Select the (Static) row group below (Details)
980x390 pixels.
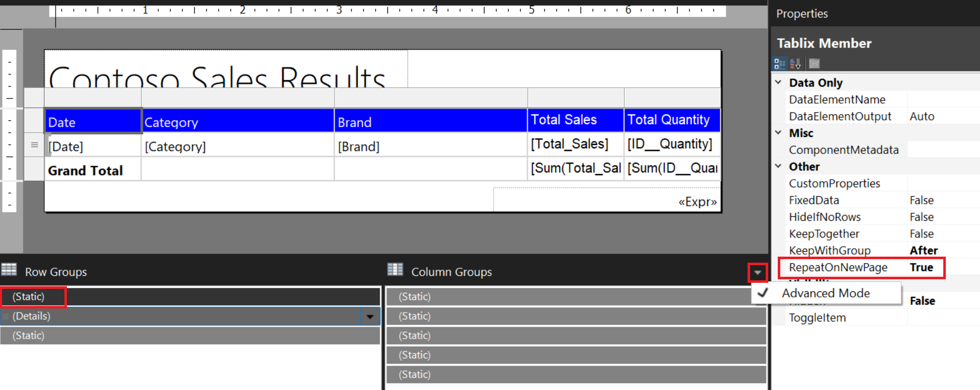(x=190, y=336)
